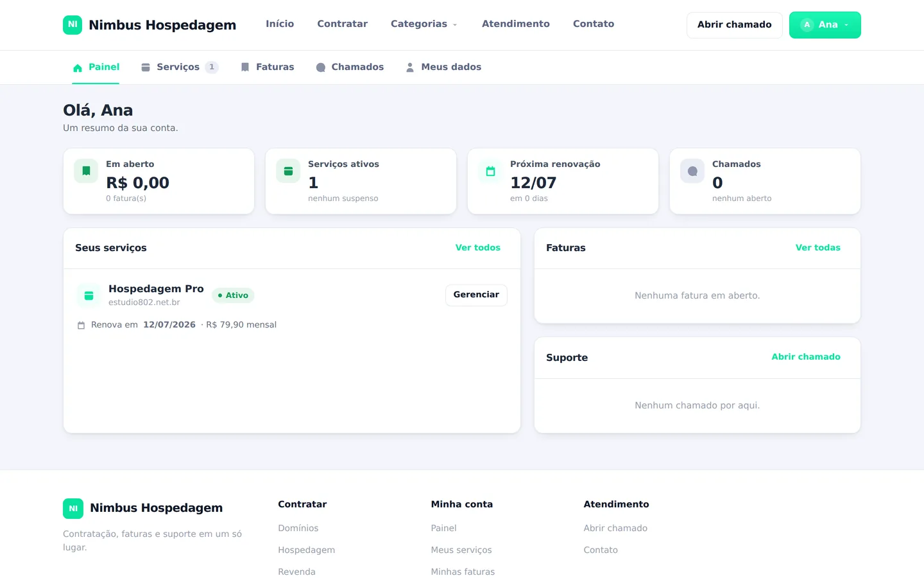924x578 pixels.
Task: Switch to the Chamados tab
Action: tap(350, 67)
